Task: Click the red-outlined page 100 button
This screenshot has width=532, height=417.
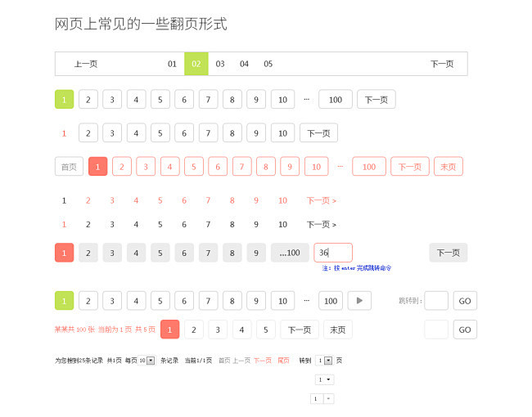Action: tap(369, 167)
